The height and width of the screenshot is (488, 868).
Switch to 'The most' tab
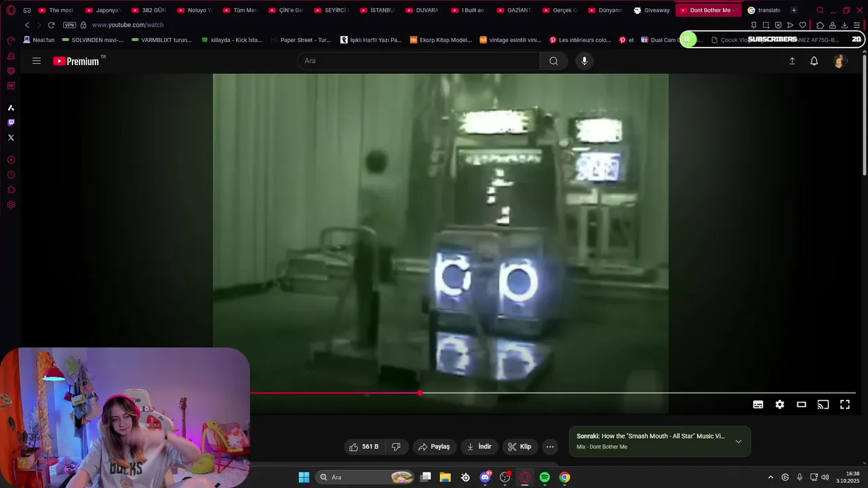pyautogui.click(x=56, y=10)
